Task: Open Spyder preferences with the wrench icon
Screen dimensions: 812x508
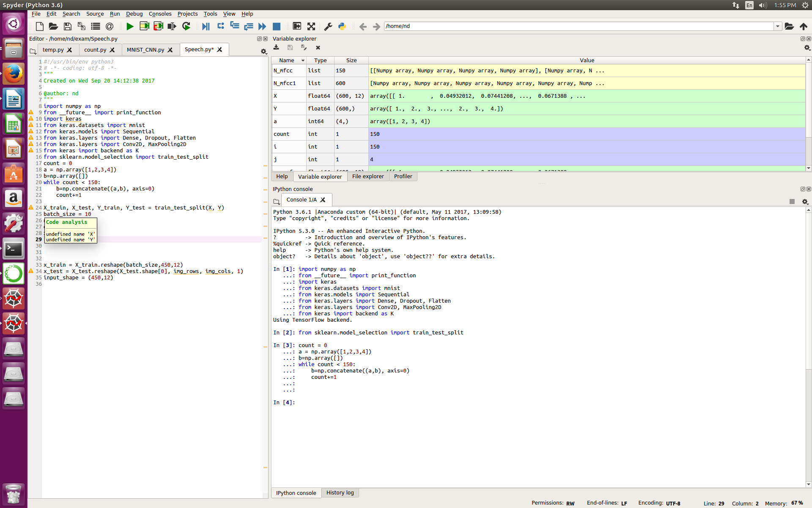Action: tap(327, 26)
